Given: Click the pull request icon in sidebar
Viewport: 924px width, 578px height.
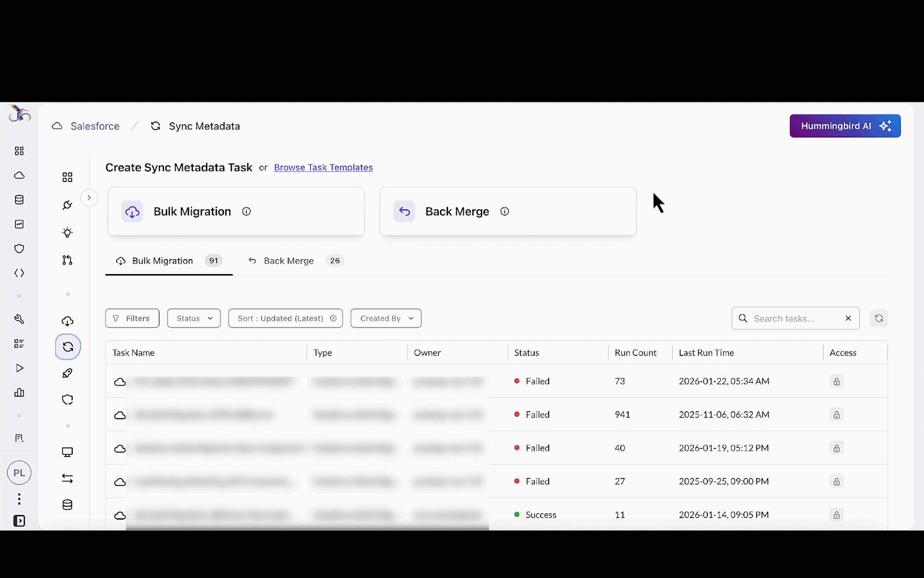Looking at the screenshot, I should pyautogui.click(x=68, y=260).
